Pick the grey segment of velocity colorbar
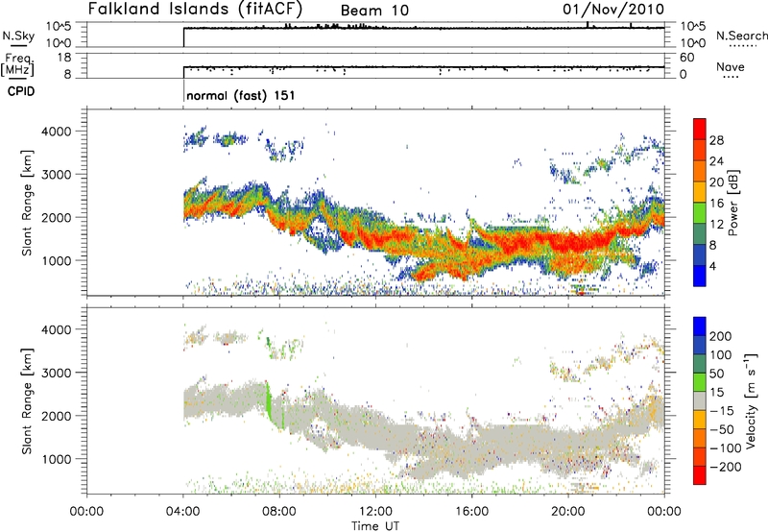 (700, 401)
